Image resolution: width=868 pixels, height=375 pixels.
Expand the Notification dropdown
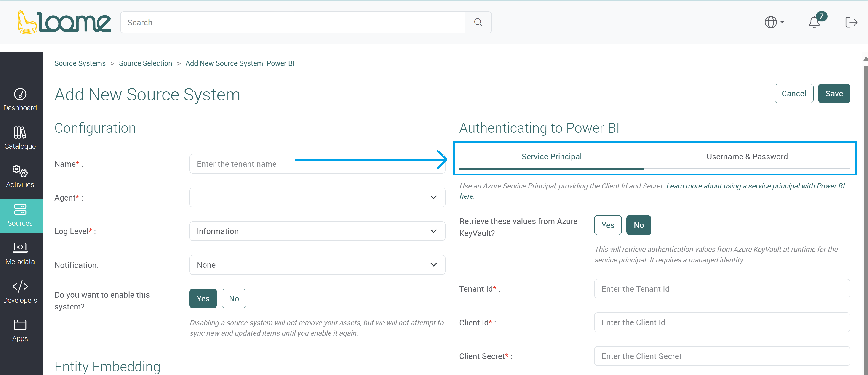pyautogui.click(x=317, y=265)
